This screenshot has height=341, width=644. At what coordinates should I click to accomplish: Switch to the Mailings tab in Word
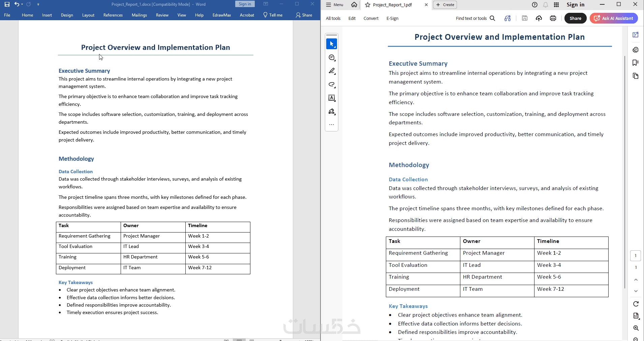[x=139, y=15]
